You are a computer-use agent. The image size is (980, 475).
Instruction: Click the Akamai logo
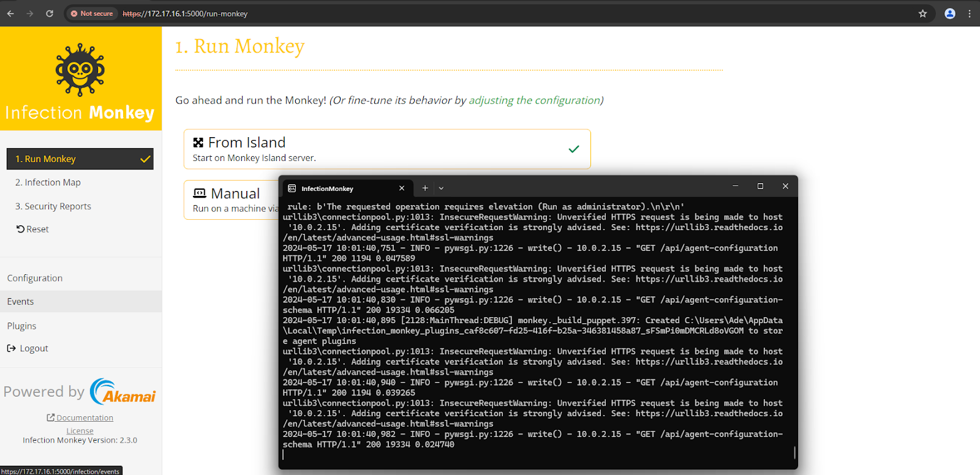tap(123, 392)
